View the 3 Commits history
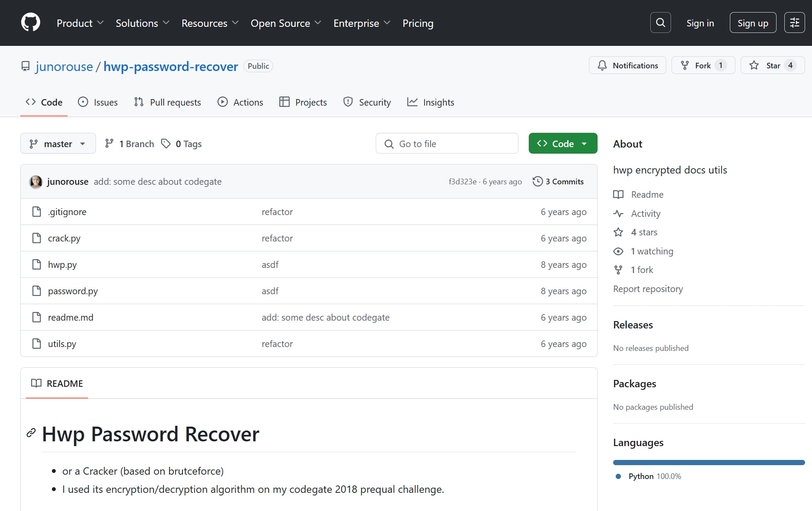The height and width of the screenshot is (511, 812). click(x=558, y=181)
